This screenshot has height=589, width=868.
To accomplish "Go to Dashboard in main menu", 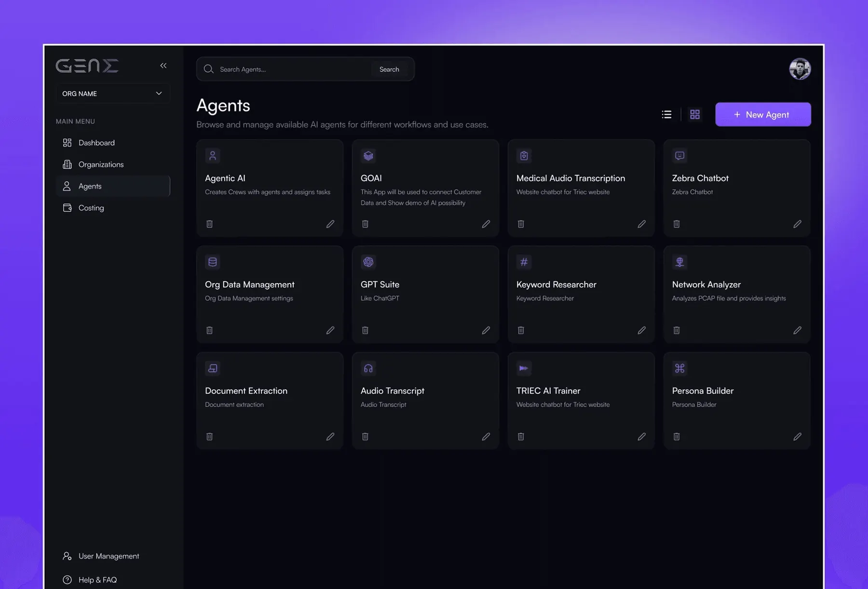I will [113, 143].
